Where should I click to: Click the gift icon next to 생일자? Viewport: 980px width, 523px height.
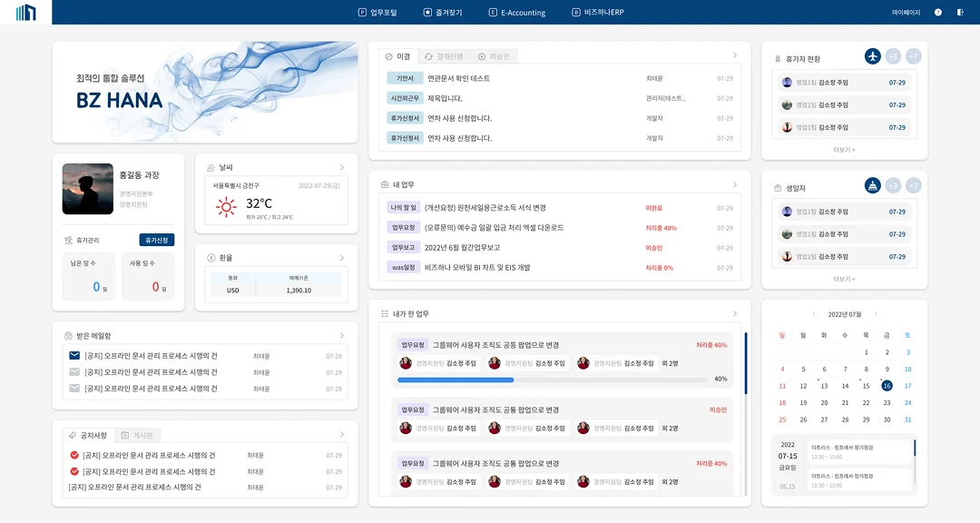coord(778,188)
